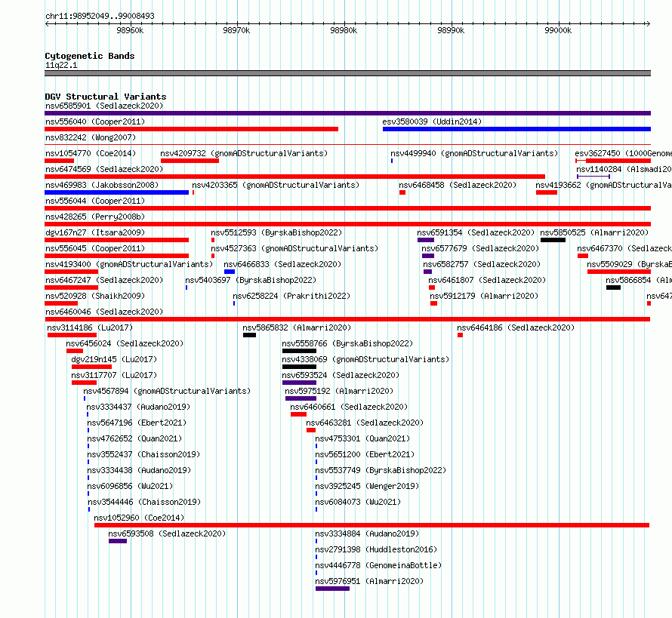Click the nsv4527363 gnomAD variant label

click(294, 248)
